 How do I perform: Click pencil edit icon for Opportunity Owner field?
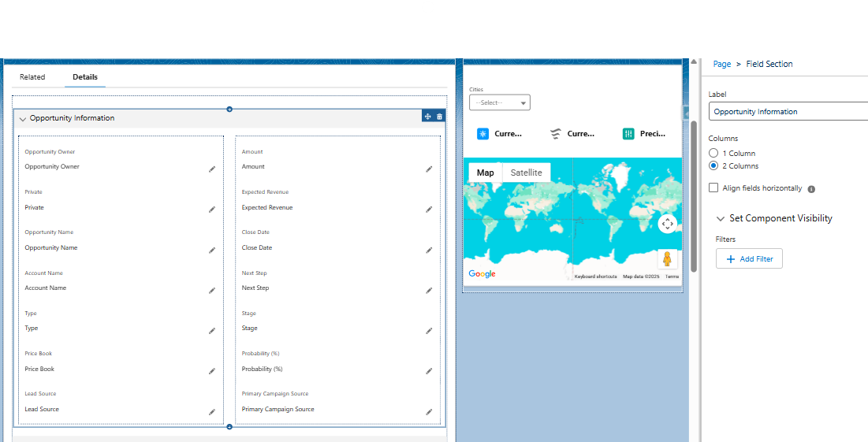pos(211,169)
